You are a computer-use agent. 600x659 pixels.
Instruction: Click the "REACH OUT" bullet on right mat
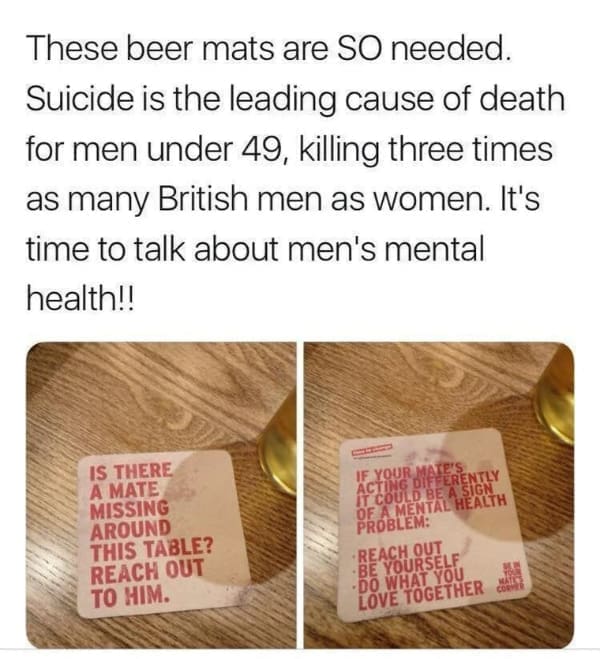(x=400, y=551)
